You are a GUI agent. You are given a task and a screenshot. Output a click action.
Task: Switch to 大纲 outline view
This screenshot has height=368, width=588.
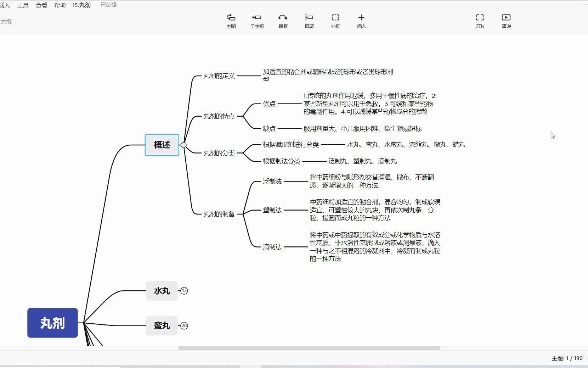click(6, 21)
